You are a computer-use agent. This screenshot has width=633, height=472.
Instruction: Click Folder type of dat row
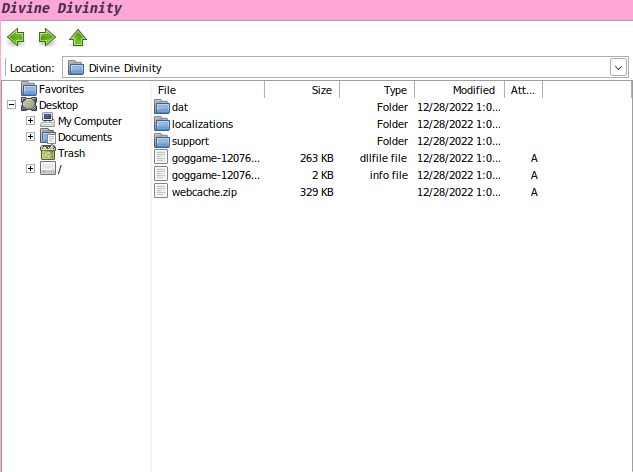pos(392,107)
